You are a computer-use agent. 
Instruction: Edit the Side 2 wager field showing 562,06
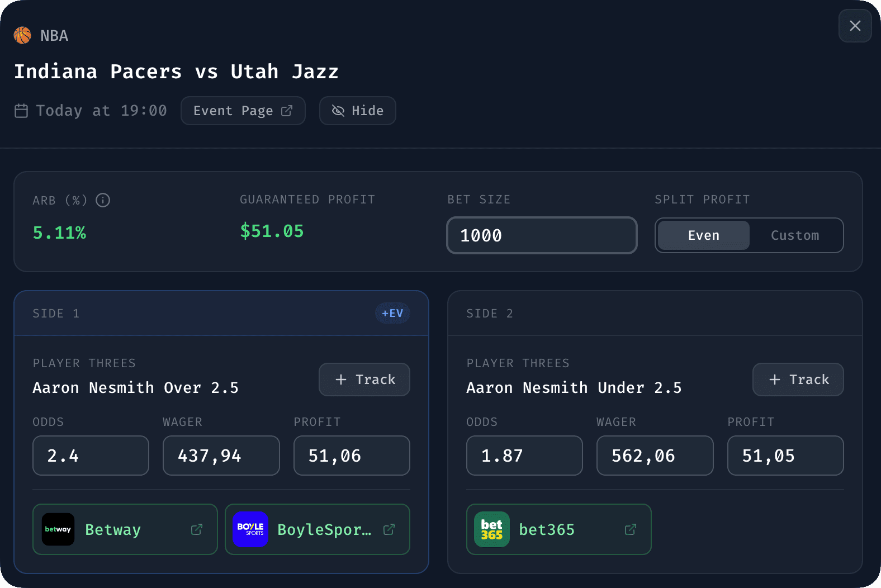(x=655, y=456)
